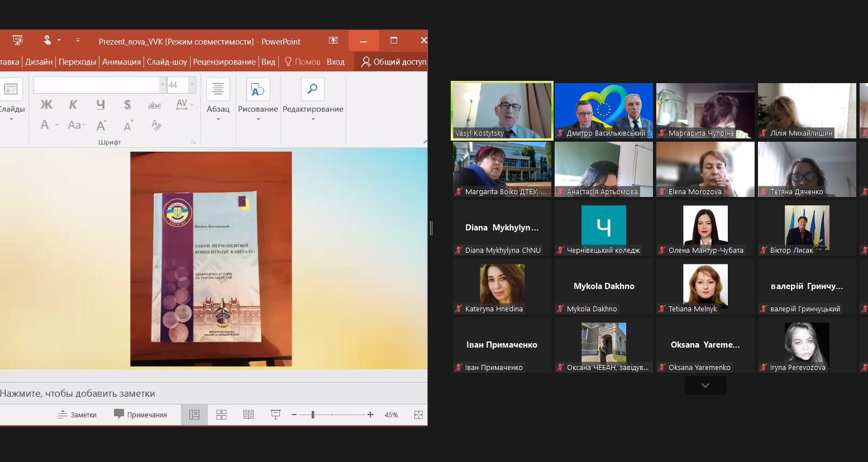Click the zoom slider handle
The height and width of the screenshot is (462, 868).
pos(313,415)
